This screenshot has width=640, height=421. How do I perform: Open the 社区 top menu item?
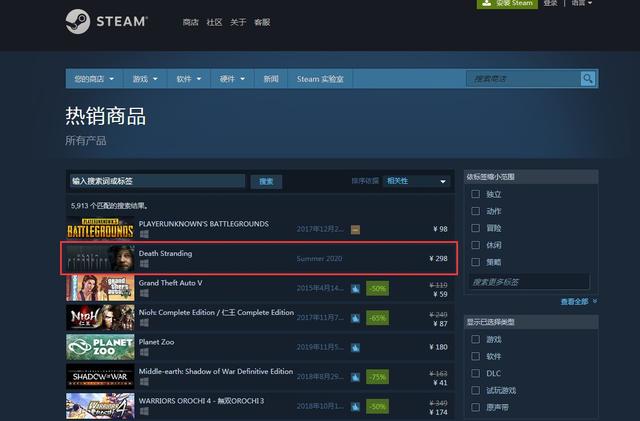[x=214, y=22]
